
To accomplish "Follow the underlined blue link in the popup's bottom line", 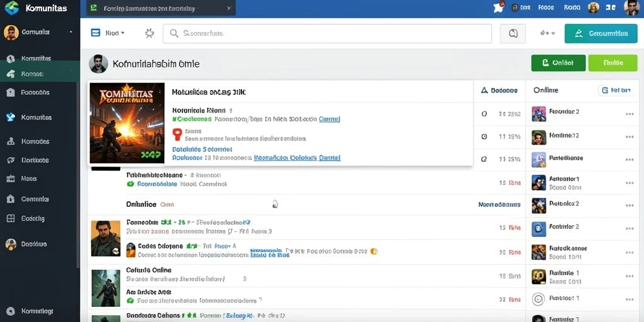I will [297, 157].
